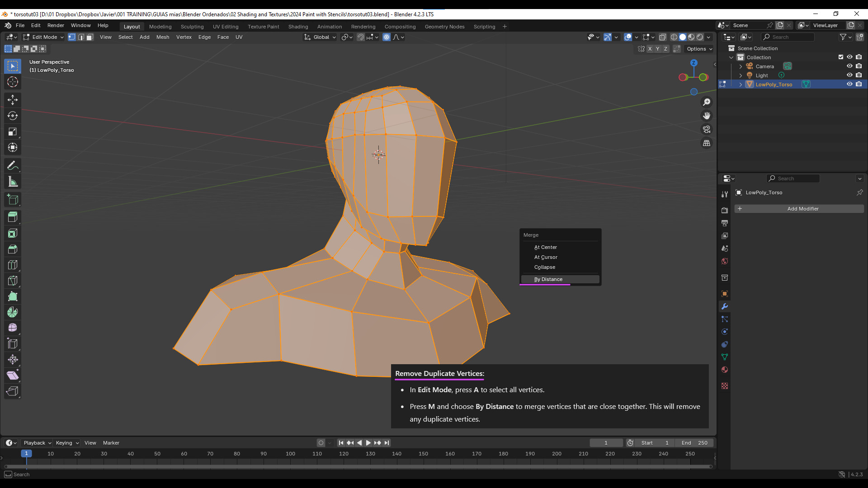
Task: Activate the Scale tool
Action: tap(13, 131)
